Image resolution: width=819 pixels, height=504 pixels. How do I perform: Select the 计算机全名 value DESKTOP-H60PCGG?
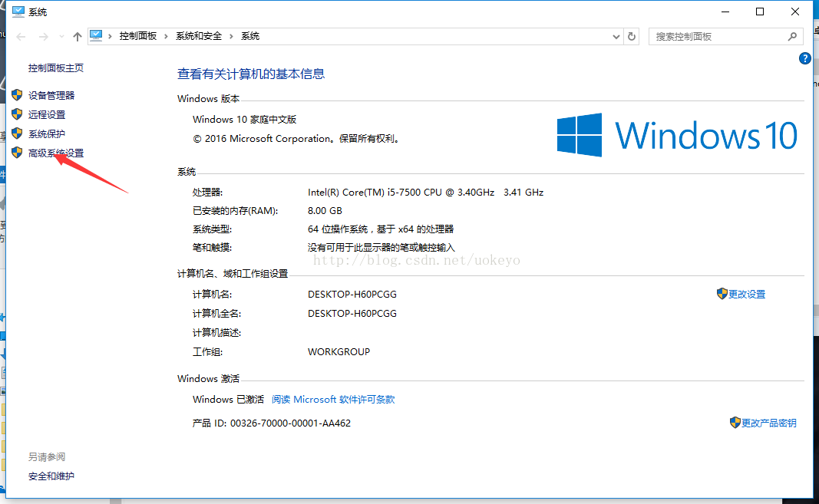coord(352,314)
